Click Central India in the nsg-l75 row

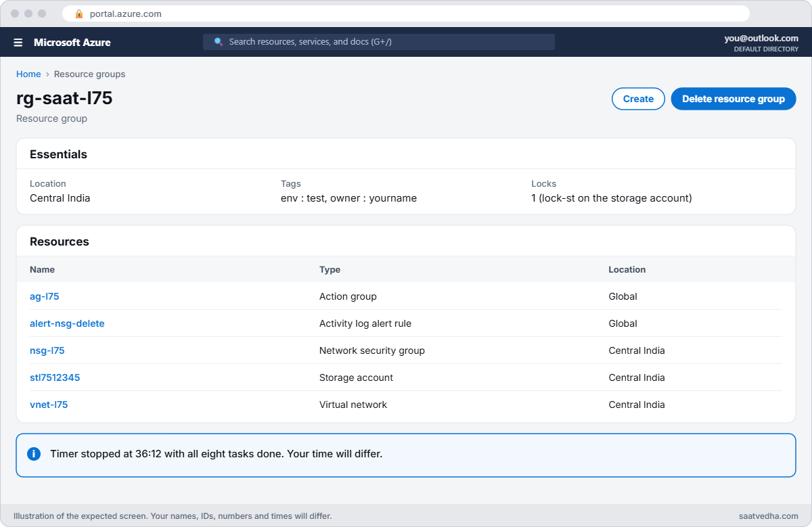tap(637, 350)
